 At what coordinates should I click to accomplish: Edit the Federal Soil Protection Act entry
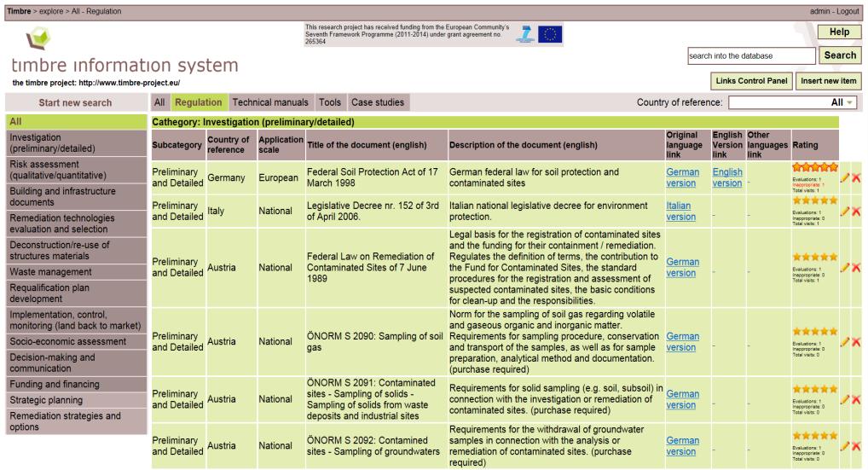(x=845, y=177)
